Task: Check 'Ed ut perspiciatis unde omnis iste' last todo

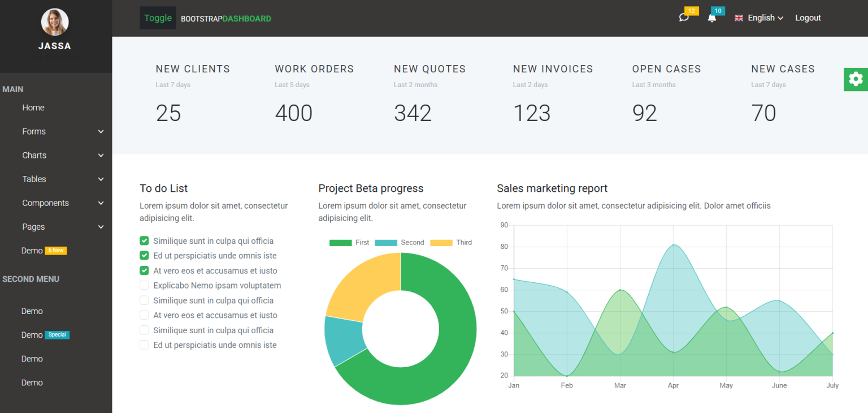Action: click(x=144, y=345)
